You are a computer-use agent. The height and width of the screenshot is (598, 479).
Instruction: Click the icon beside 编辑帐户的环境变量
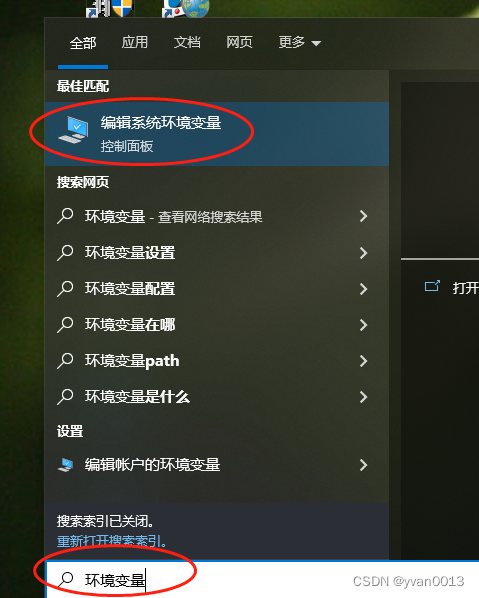click(66, 465)
